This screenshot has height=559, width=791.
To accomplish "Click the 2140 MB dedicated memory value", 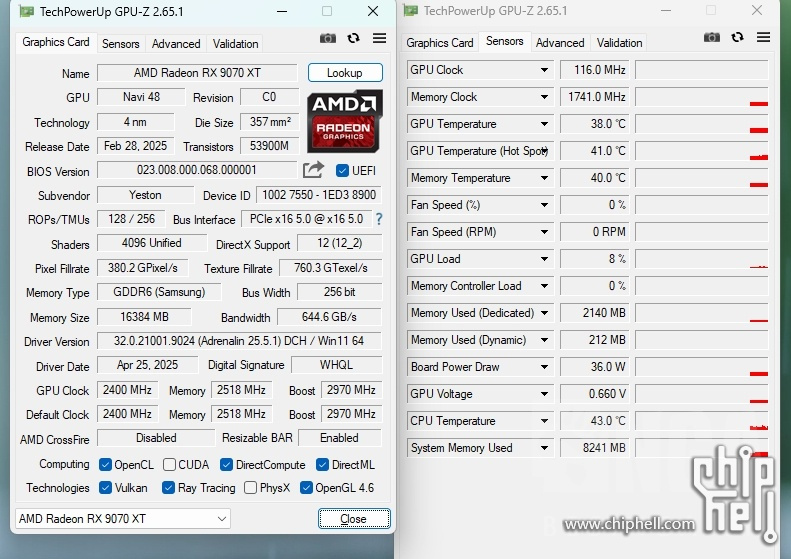I will pyautogui.click(x=594, y=313).
